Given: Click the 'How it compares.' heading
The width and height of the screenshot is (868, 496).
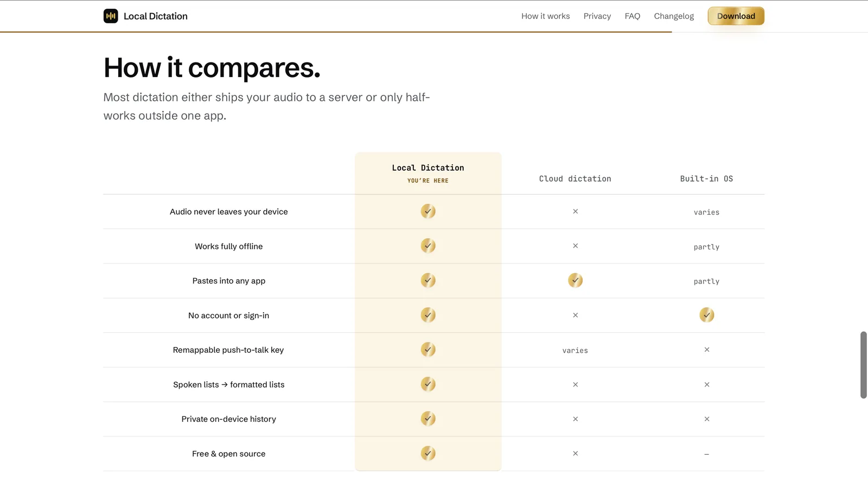Looking at the screenshot, I should click(x=212, y=68).
